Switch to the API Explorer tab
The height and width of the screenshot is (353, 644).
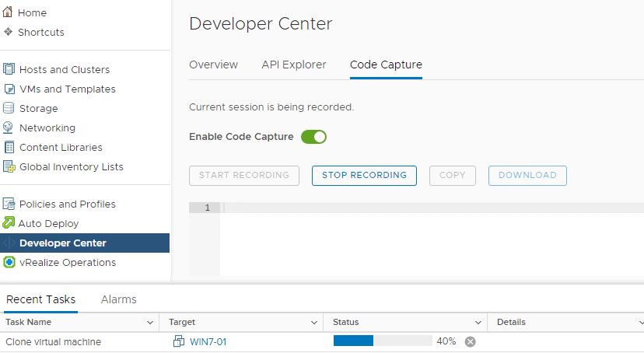[x=294, y=65]
